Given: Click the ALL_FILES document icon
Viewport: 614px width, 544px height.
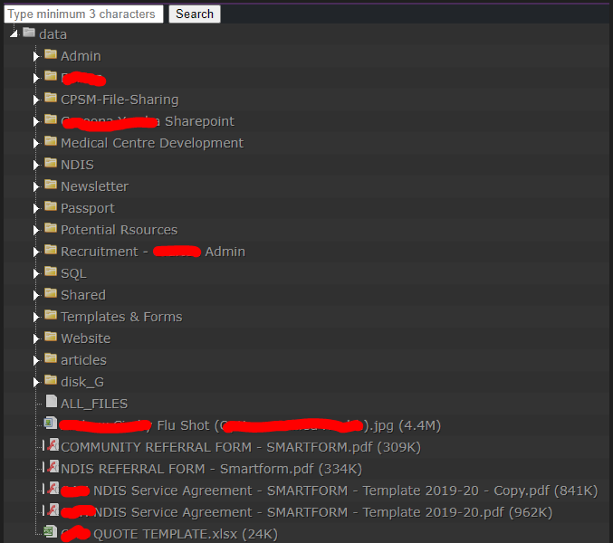Looking at the screenshot, I should pos(51,402).
